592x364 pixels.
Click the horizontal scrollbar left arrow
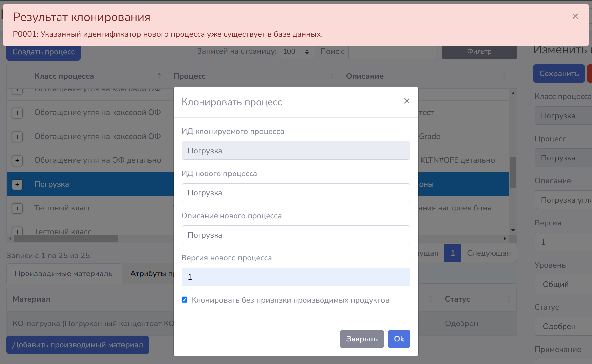click(x=10, y=239)
